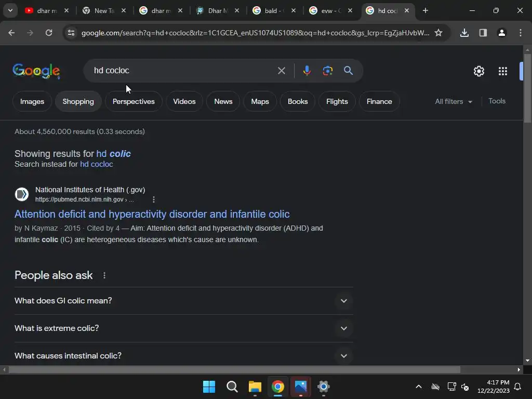Image resolution: width=532 pixels, height=399 pixels.
Task: Open notification center bell
Action: pyautogui.click(x=518, y=387)
